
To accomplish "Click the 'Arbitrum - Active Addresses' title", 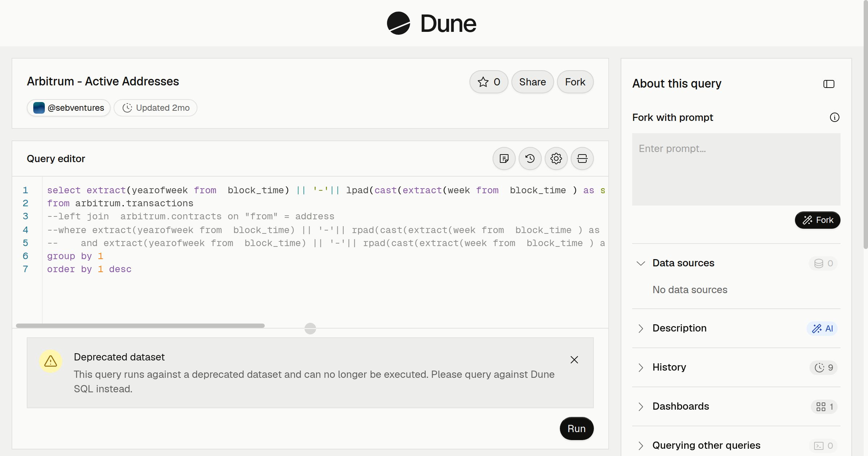I will [x=103, y=81].
